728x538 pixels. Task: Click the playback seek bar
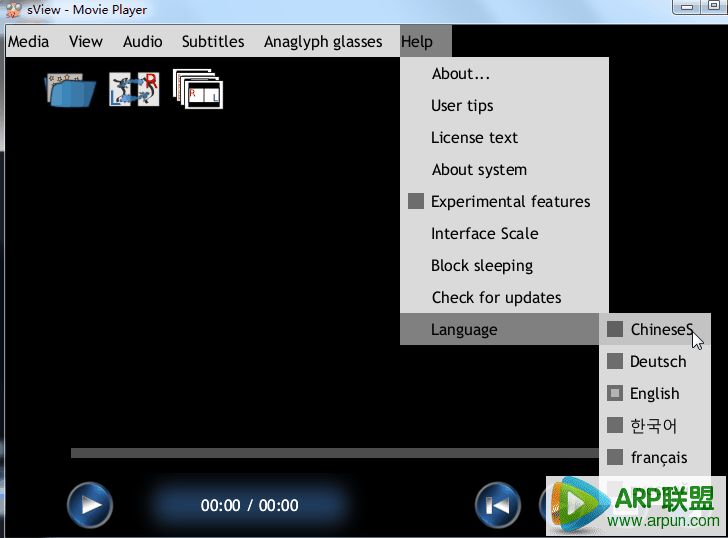[335, 453]
